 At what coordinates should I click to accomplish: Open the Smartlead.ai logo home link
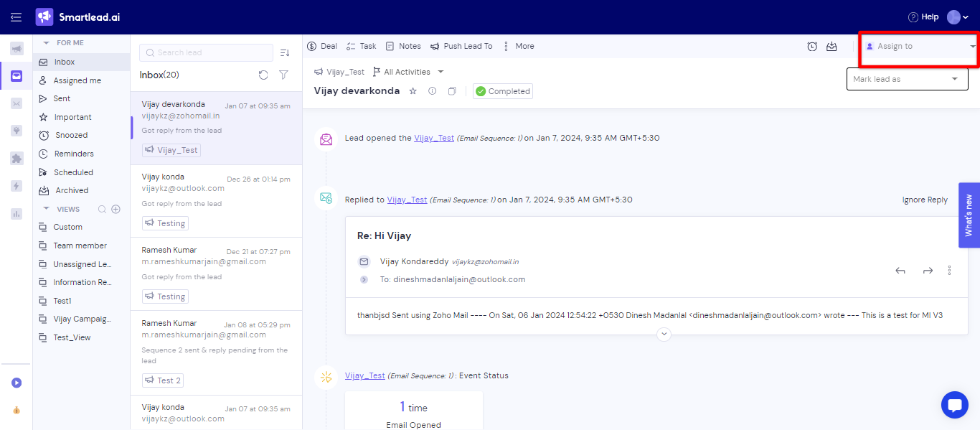(77, 17)
